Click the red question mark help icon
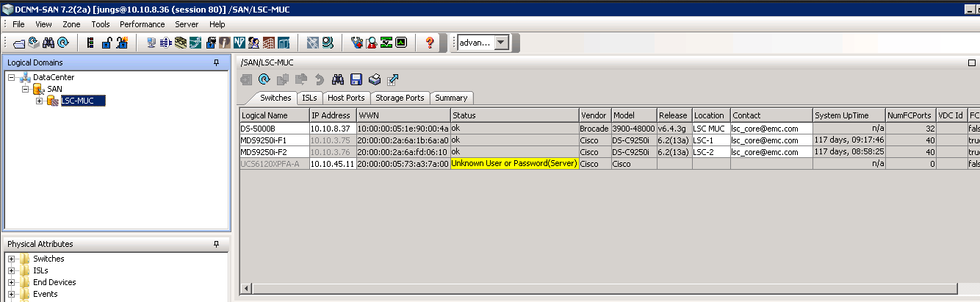Screen dimensions: 980x302 coord(430,43)
